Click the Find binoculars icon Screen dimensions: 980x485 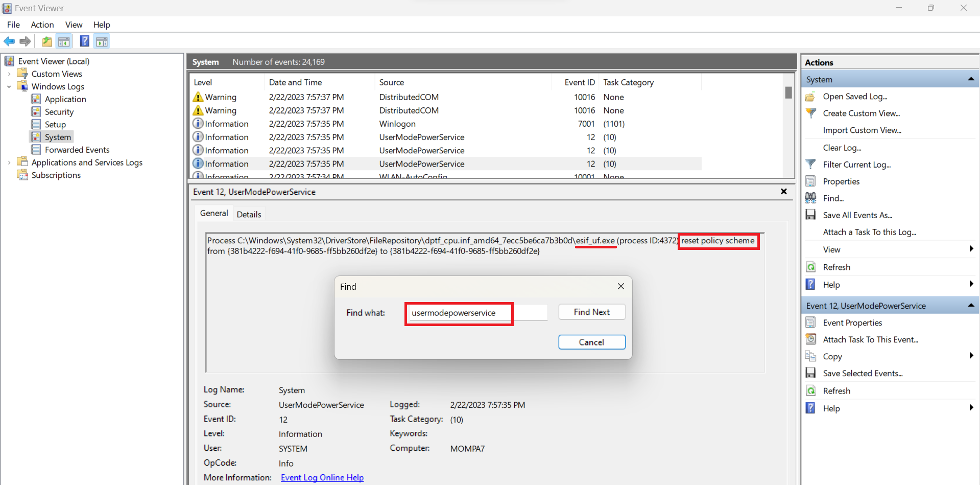pos(810,198)
